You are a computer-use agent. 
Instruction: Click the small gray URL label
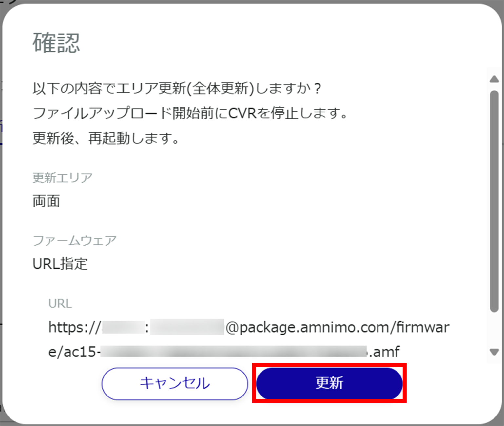coord(60,304)
